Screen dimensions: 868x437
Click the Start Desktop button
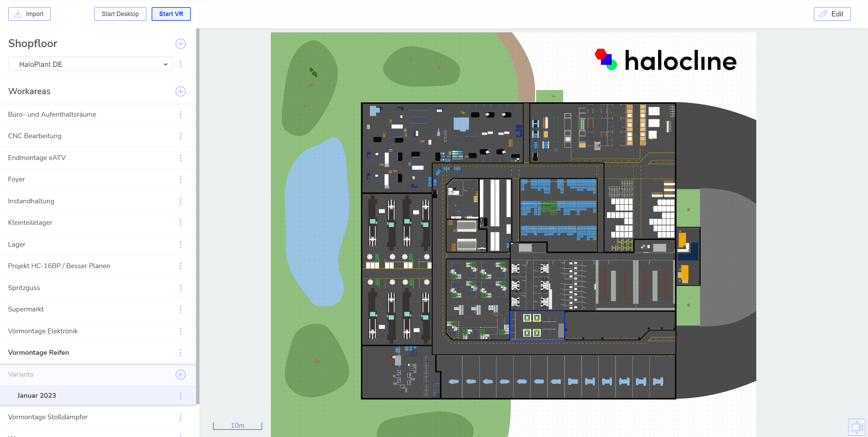click(x=120, y=14)
